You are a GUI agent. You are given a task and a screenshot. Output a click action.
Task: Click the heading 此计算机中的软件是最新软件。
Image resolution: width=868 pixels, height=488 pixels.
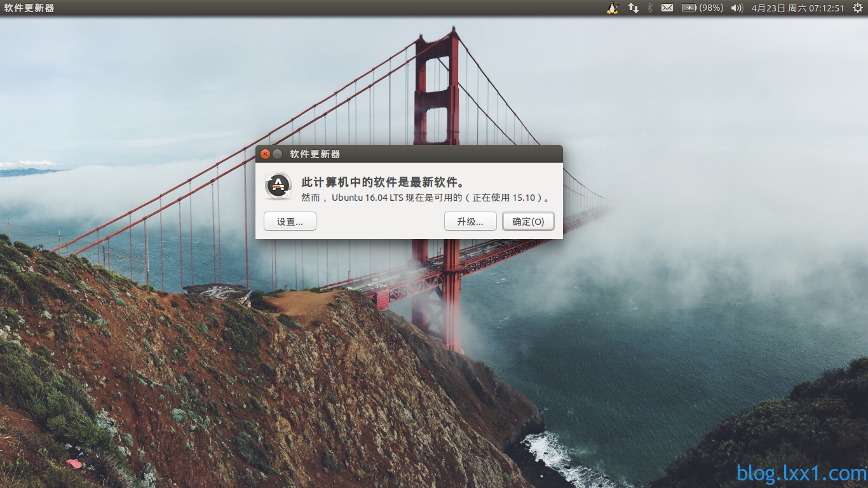click(383, 182)
